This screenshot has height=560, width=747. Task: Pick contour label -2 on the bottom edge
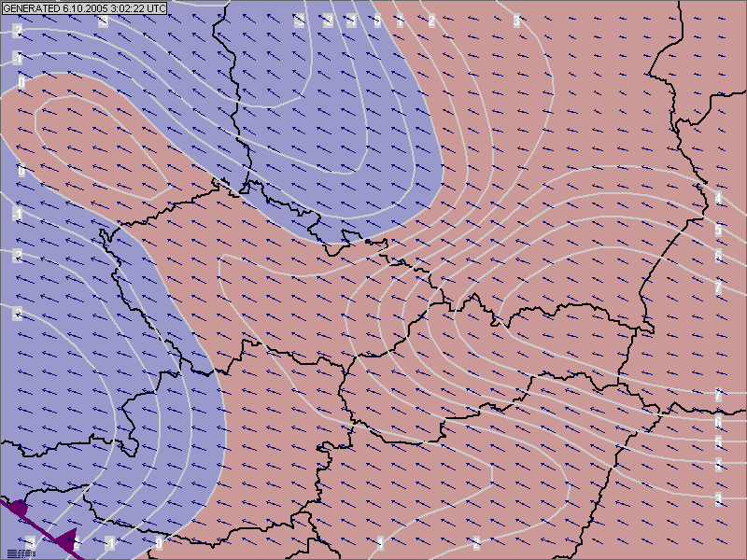pyautogui.click(x=75, y=543)
